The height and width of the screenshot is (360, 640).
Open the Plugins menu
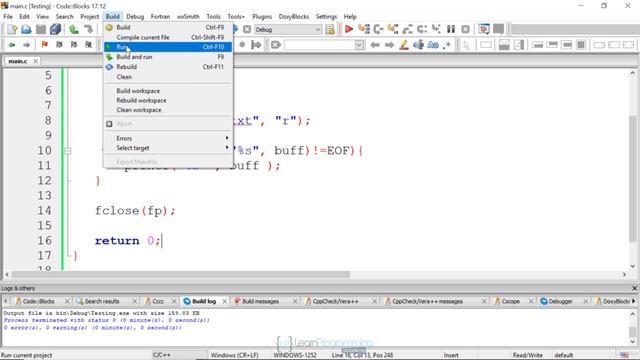tap(262, 16)
